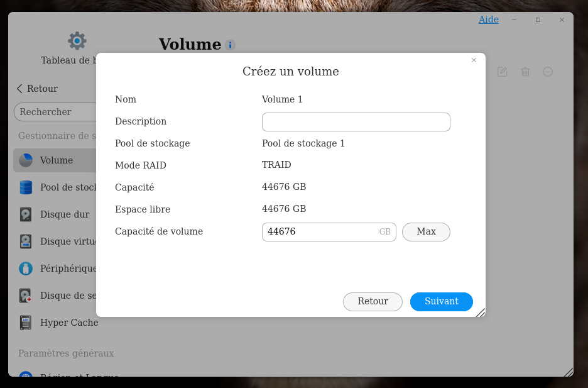Select the Périphérique USB icon
The height and width of the screenshot is (388, 588).
[x=26, y=269]
